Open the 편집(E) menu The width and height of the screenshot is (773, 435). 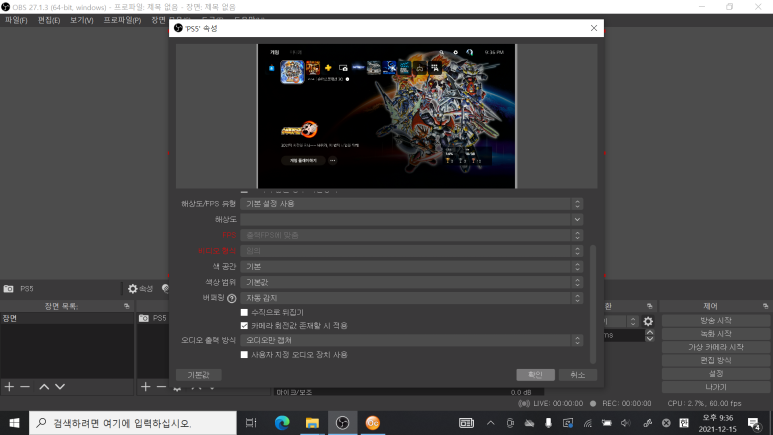point(49,20)
